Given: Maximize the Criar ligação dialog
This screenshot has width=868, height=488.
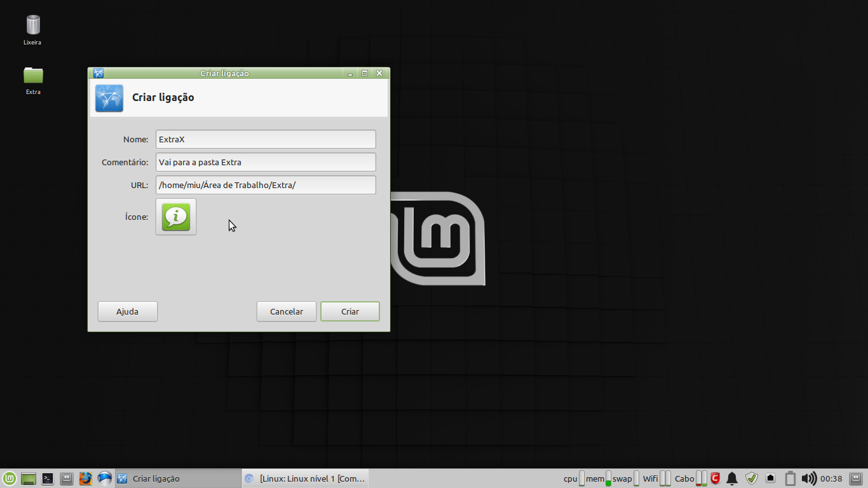Looking at the screenshot, I should tap(365, 73).
